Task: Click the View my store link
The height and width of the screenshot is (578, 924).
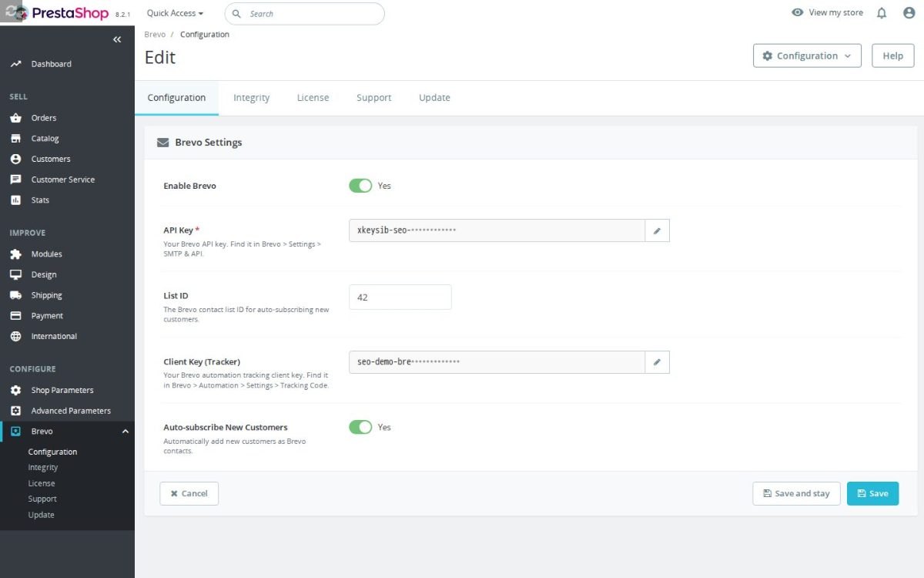Action: (828, 12)
